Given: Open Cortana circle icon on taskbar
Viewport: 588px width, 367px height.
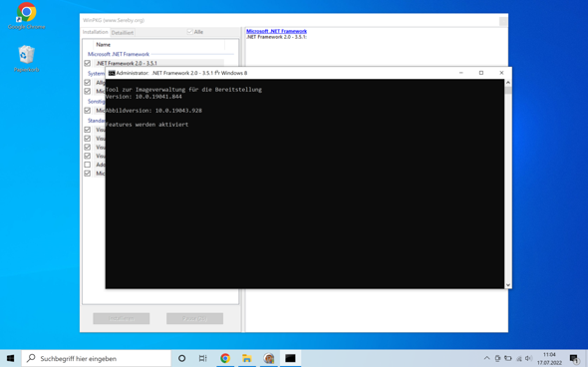Looking at the screenshot, I should click(x=181, y=358).
